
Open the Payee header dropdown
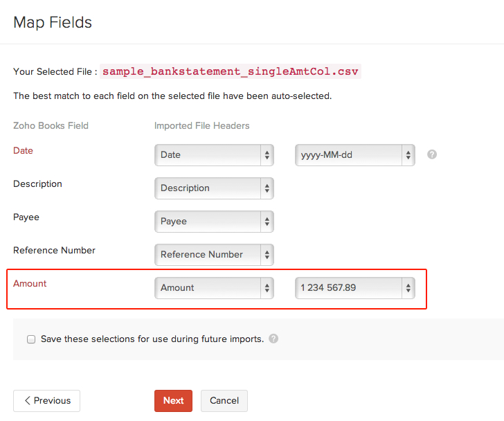pyautogui.click(x=214, y=221)
